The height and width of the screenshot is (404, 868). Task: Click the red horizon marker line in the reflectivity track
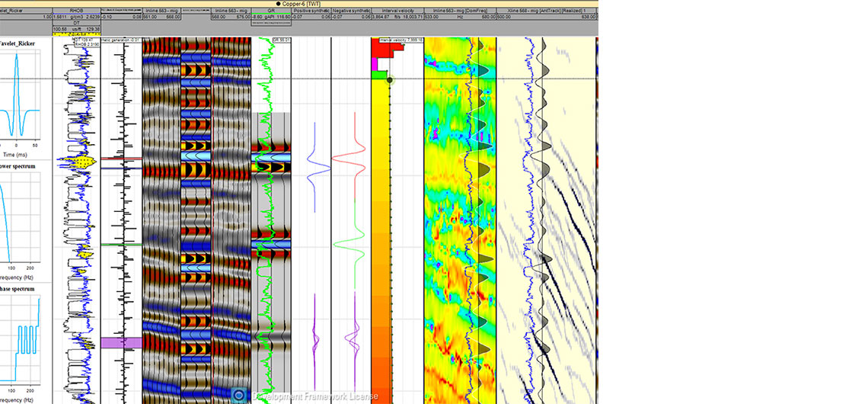point(121,159)
